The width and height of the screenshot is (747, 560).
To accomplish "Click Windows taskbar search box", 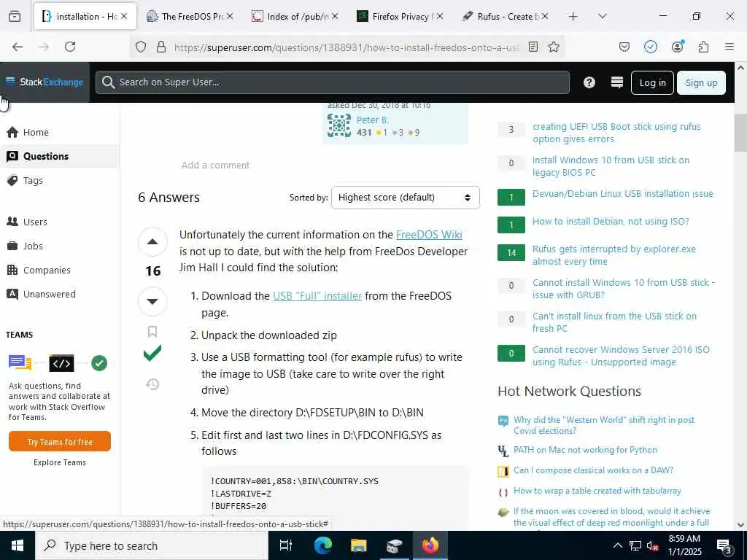I will 152,545.
